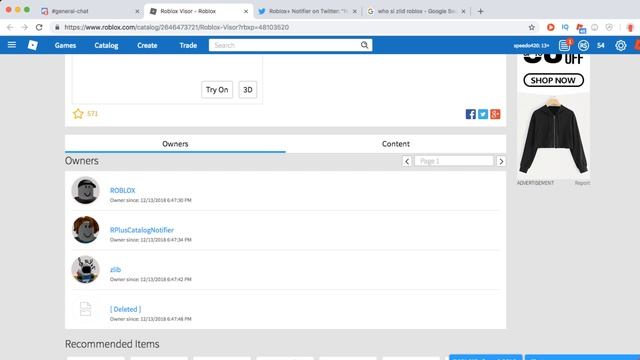Click the Try On button
The width and height of the screenshot is (640, 360).
217,90
